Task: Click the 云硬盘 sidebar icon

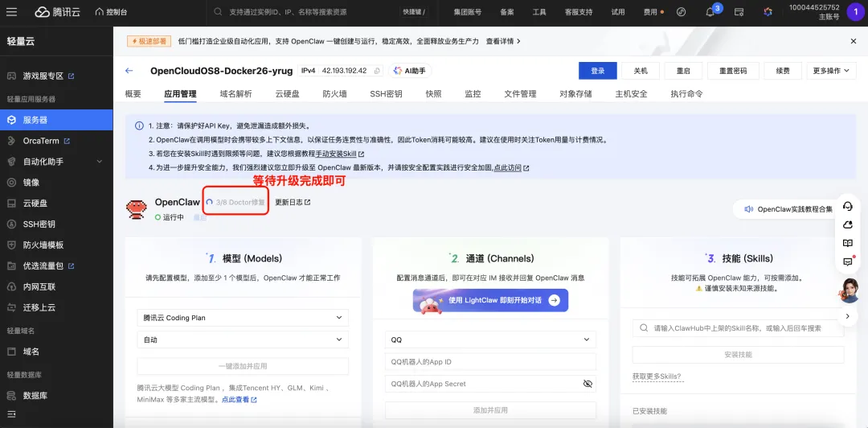Action: [11, 204]
